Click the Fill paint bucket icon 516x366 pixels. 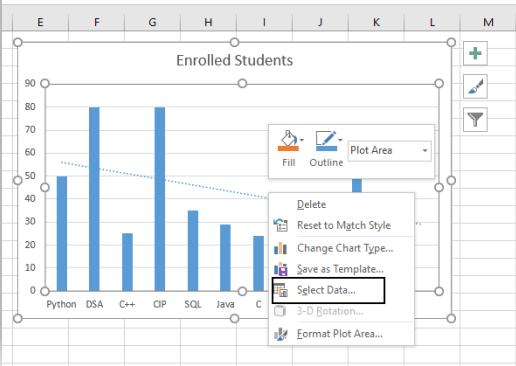point(288,138)
